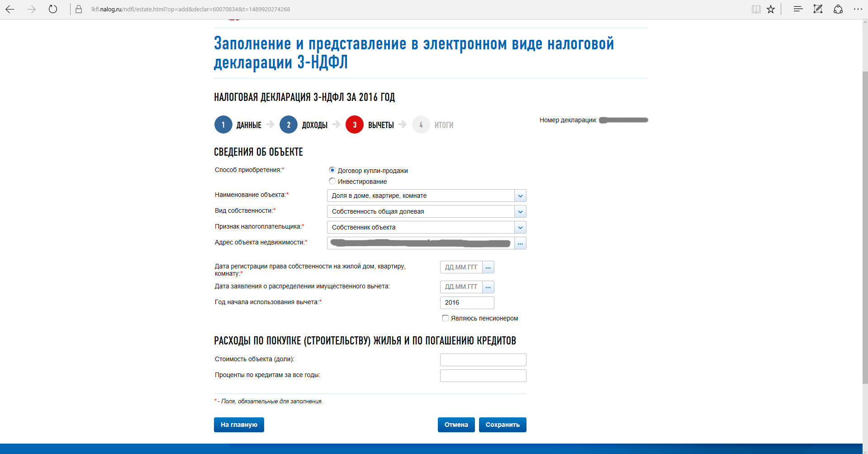868x454 pixels.
Task: Click the required fields footnote text
Action: pyautogui.click(x=269, y=401)
